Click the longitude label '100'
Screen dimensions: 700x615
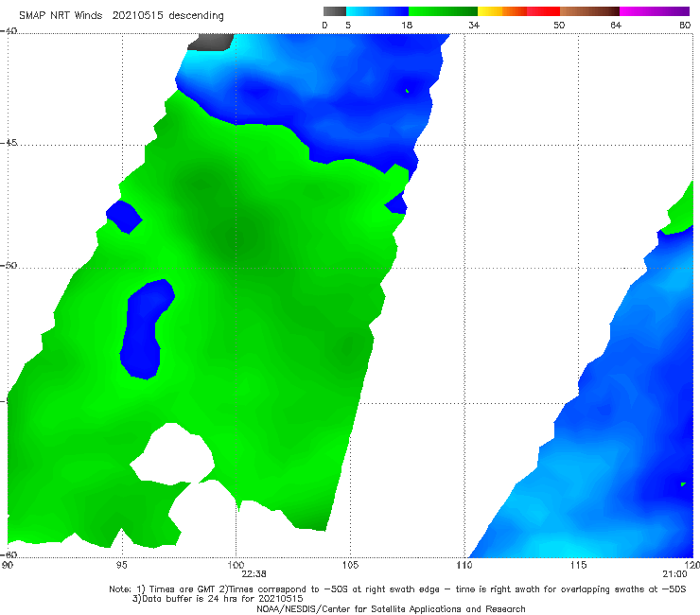pos(236,565)
